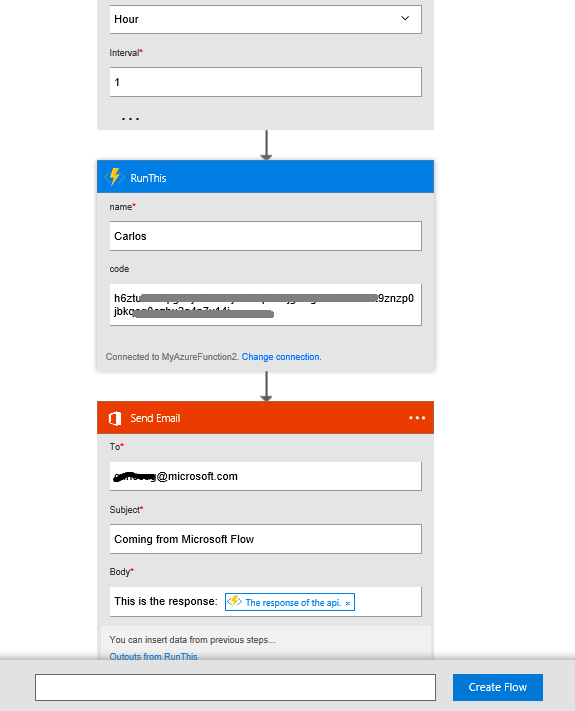The height and width of the screenshot is (711, 575).
Task: Select the Send Email action header title
Action: point(155,418)
